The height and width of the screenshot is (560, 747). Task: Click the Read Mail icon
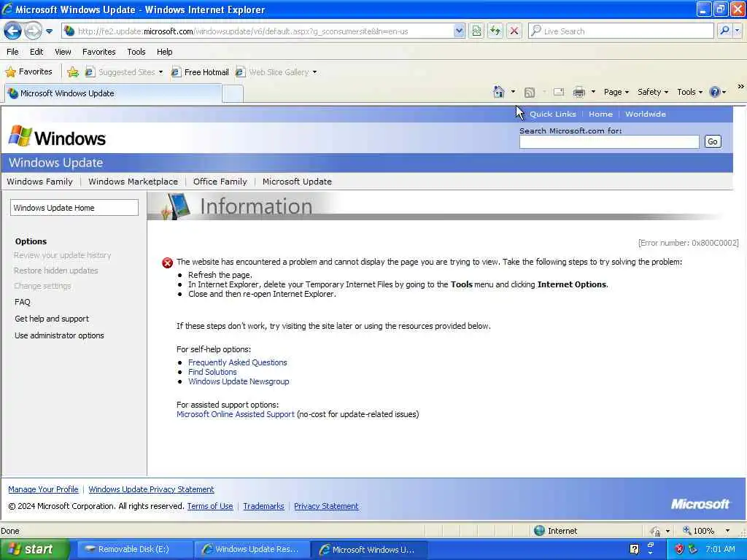click(x=559, y=92)
